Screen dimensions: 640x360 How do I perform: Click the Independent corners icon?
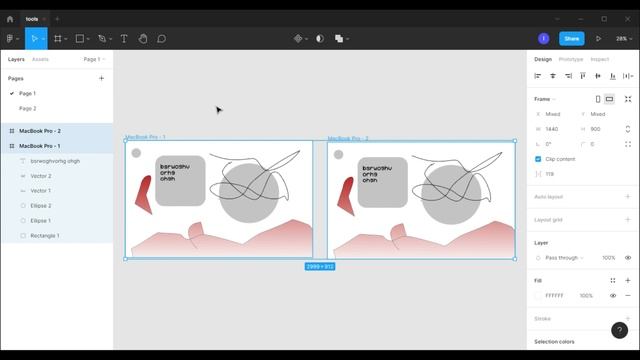[628, 144]
